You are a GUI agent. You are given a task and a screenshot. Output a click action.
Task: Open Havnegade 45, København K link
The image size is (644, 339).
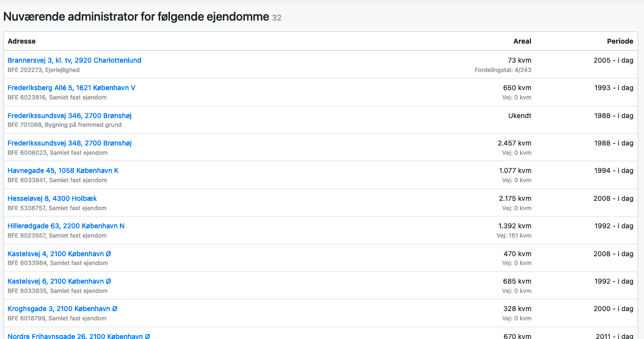(x=63, y=170)
